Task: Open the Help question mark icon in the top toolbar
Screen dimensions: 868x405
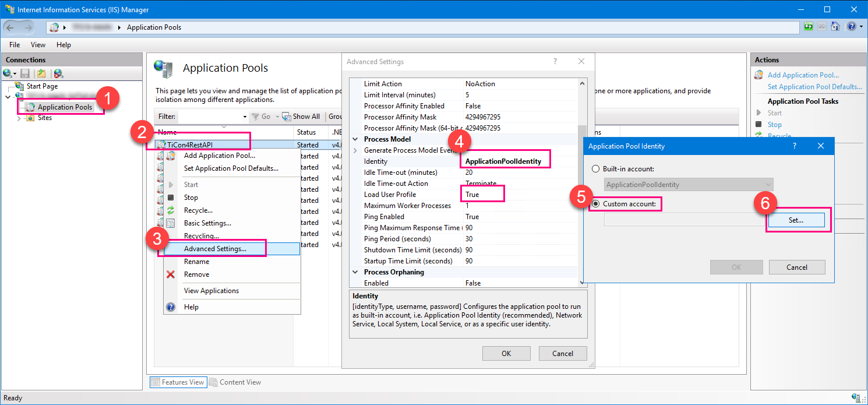Action: pyautogui.click(x=851, y=27)
